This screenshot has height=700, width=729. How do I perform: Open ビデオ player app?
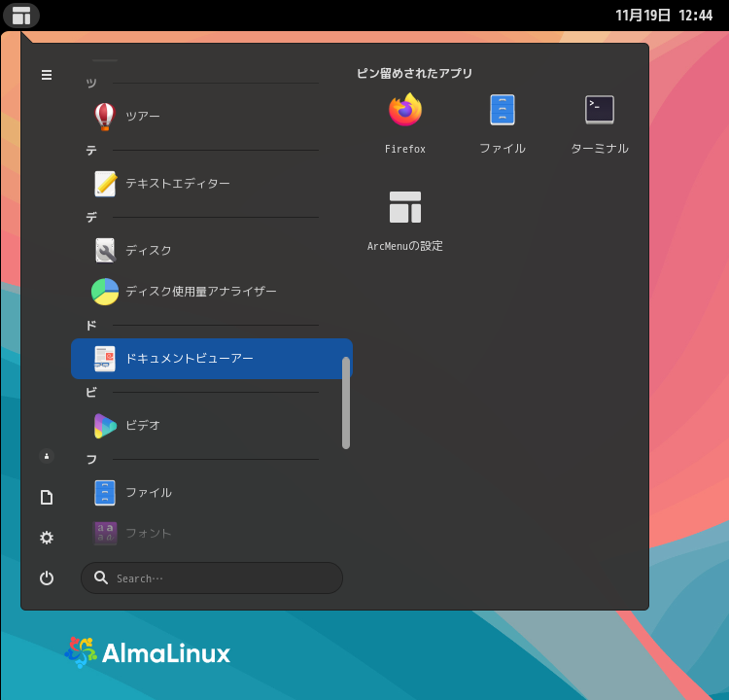click(212, 426)
